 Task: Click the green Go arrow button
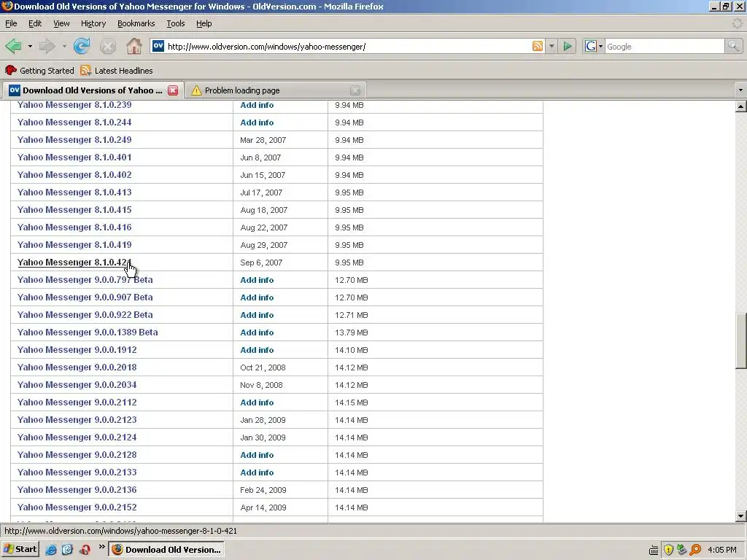[x=568, y=46]
